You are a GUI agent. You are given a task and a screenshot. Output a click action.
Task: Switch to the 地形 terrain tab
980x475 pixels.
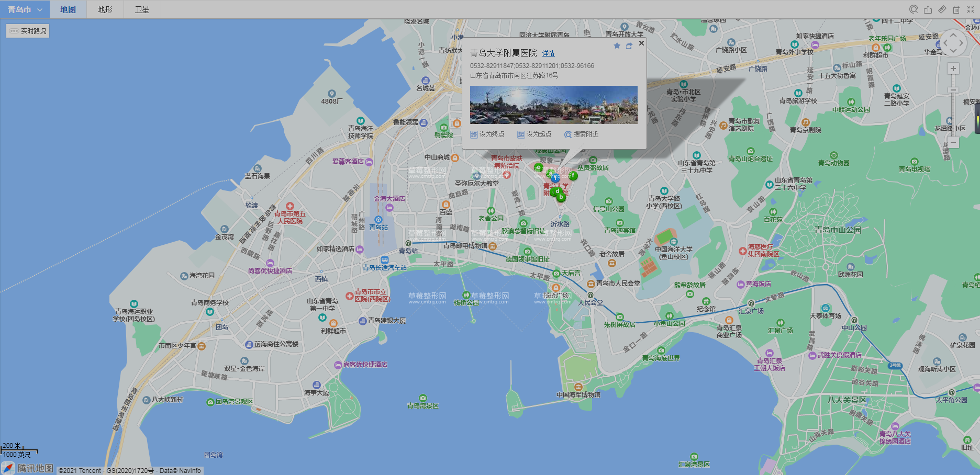pos(105,9)
